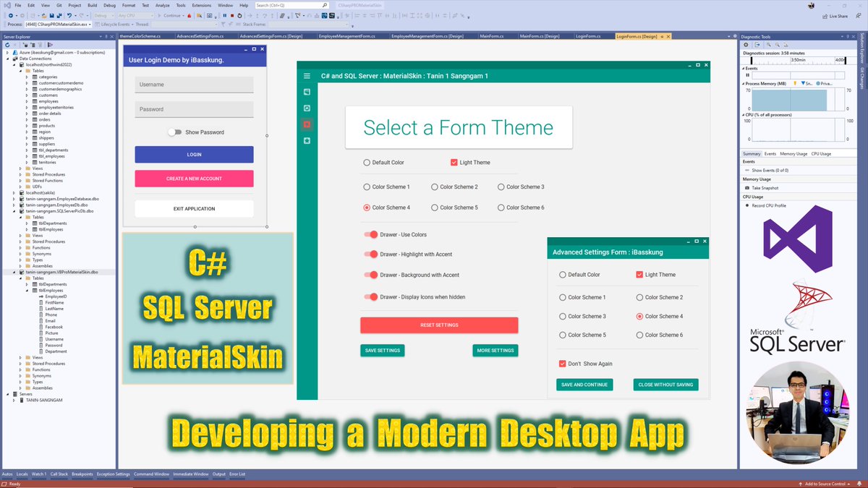This screenshot has height=488, width=868.
Task: Collapse the Data Connections node
Action: (x=7, y=59)
